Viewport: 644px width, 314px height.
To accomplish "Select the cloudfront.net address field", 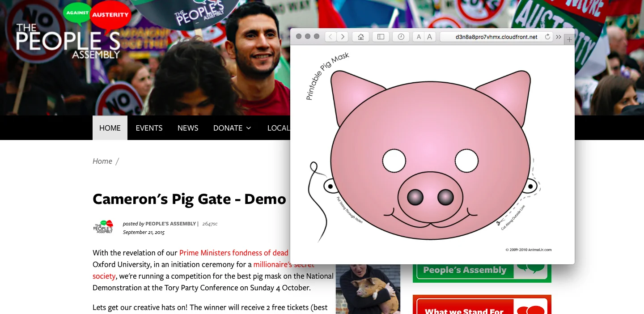I will tap(496, 37).
